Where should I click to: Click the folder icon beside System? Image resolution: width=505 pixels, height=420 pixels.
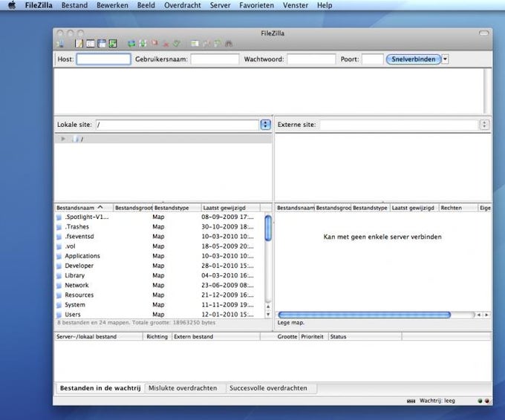(x=59, y=305)
